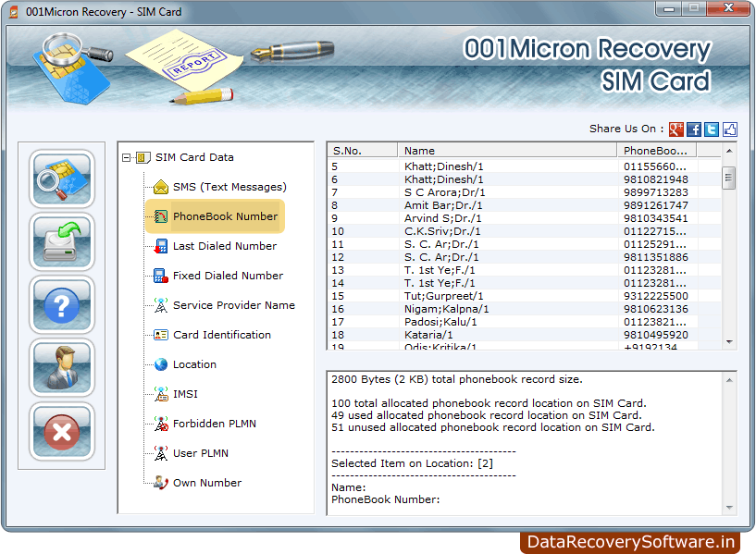Image resolution: width=756 pixels, height=554 pixels.
Task: Click the Fixed Dialed Number icon
Action: (x=161, y=276)
